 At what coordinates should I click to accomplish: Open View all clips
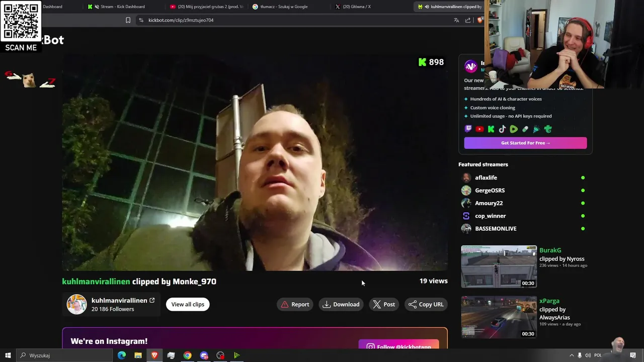click(188, 304)
